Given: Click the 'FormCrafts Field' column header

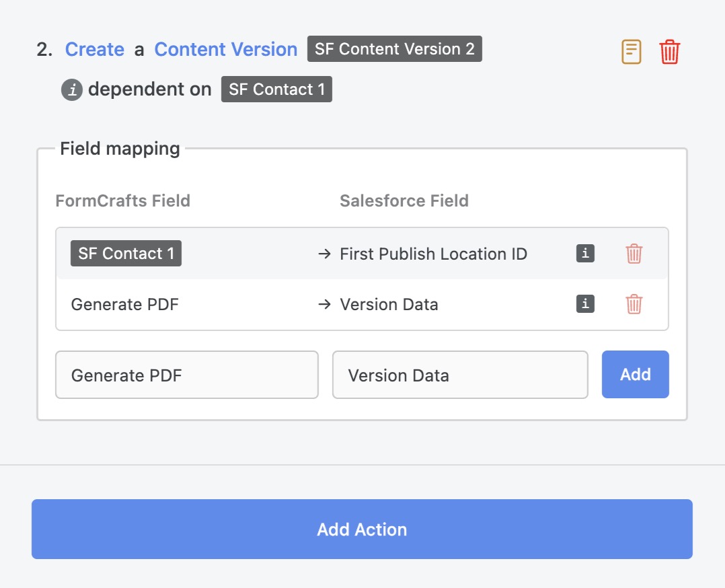Looking at the screenshot, I should [123, 200].
